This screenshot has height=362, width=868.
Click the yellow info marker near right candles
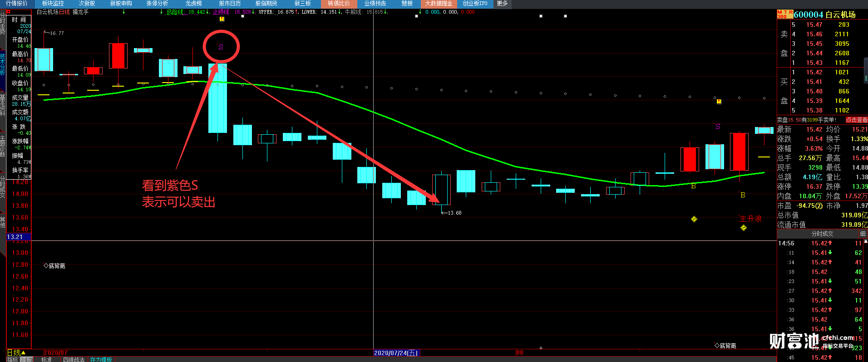click(719, 102)
